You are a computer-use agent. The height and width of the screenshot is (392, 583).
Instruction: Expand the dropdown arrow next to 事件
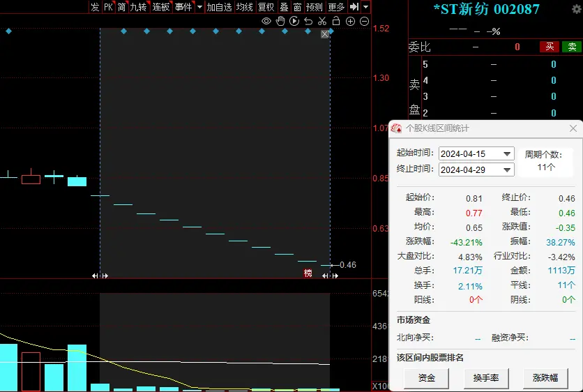[199, 7]
